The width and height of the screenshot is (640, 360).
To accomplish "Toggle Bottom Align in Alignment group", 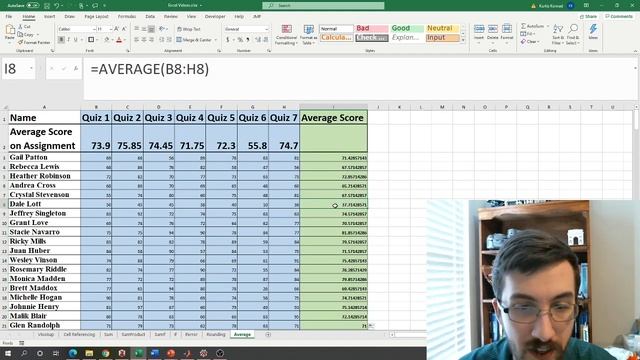I will tap(151, 29).
